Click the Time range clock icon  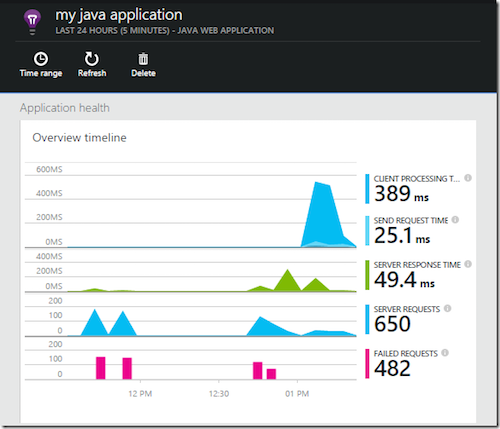(41, 59)
